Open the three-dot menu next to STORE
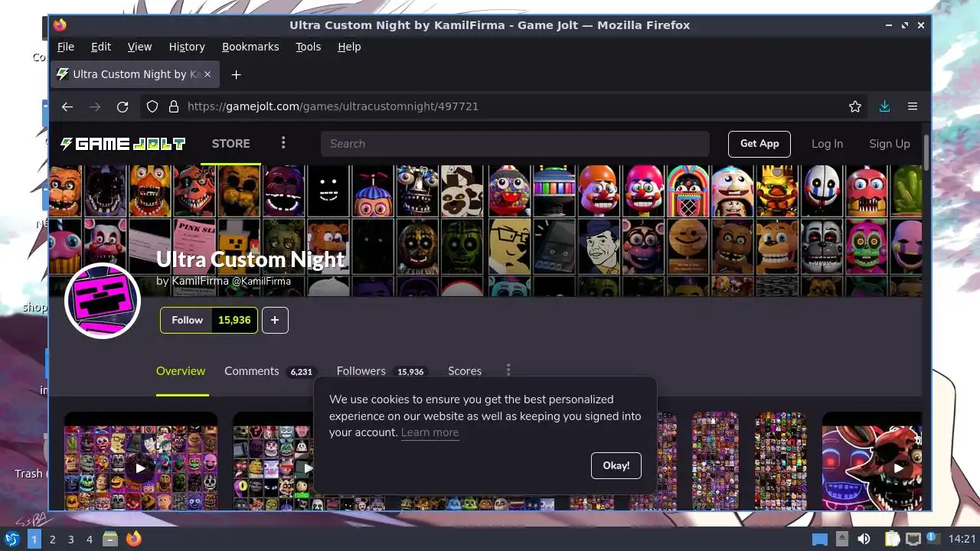 [283, 143]
